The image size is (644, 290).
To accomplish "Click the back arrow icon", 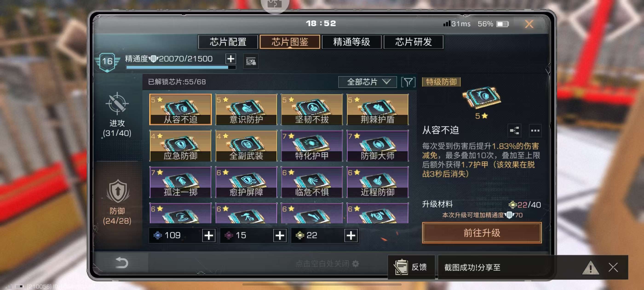I will (121, 263).
